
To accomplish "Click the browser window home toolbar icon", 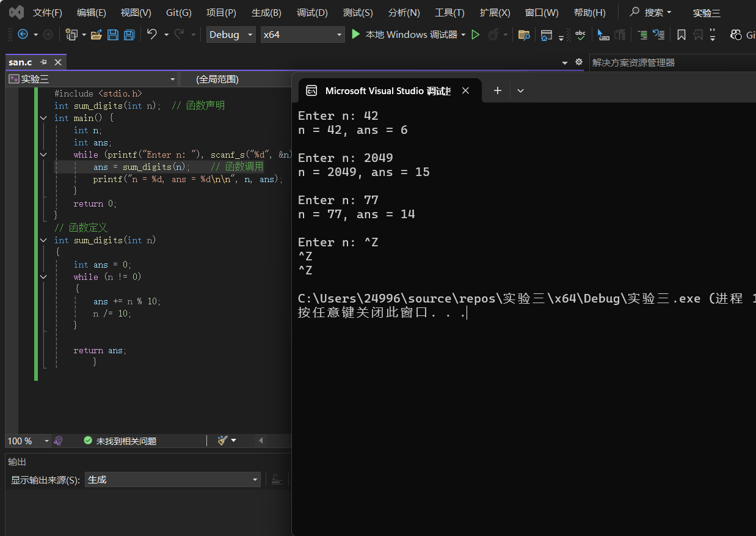I will coord(547,35).
